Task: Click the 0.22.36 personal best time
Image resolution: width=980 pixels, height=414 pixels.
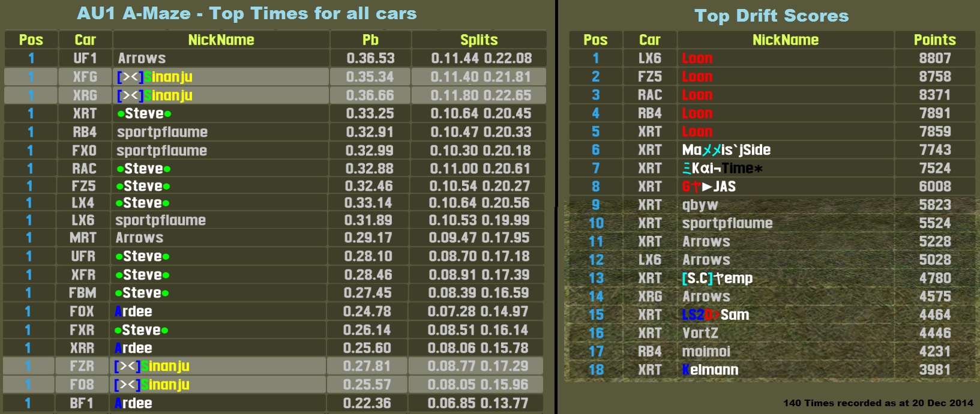Action: coord(367,403)
